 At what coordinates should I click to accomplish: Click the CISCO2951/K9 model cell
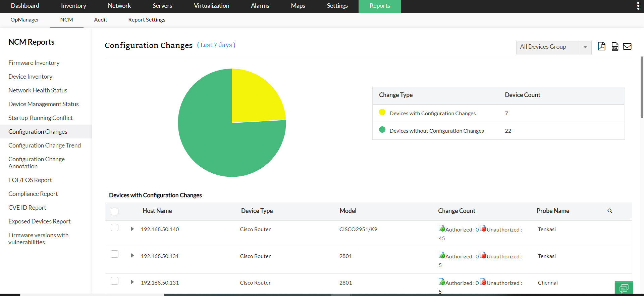pyautogui.click(x=358, y=229)
